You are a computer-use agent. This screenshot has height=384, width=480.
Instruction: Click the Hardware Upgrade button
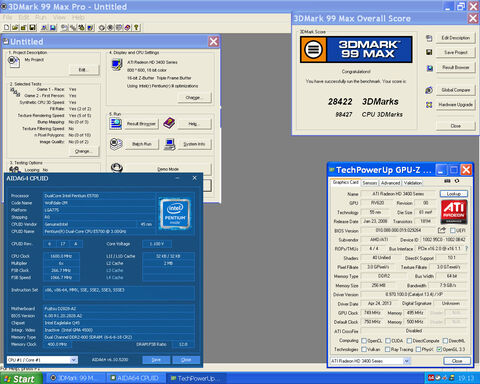click(x=455, y=105)
